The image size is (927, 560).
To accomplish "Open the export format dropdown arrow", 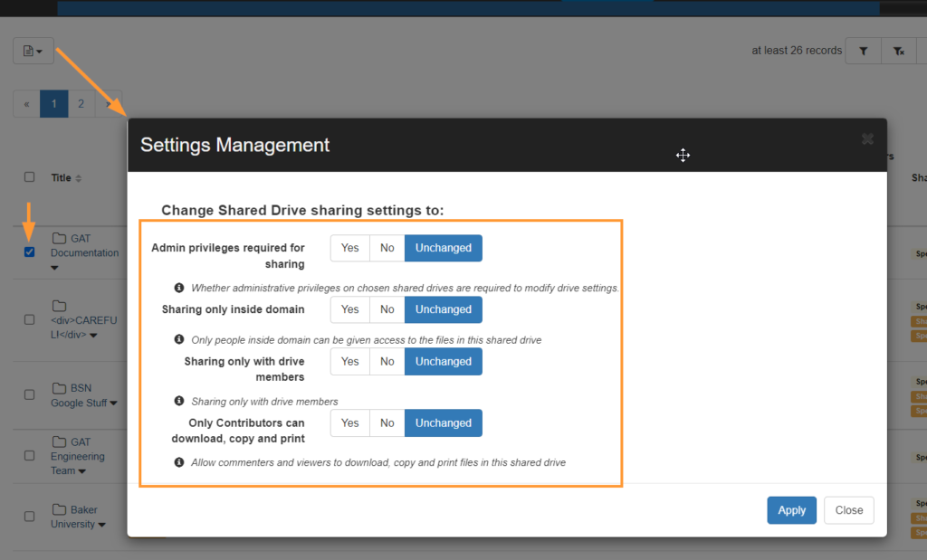I will coord(41,51).
